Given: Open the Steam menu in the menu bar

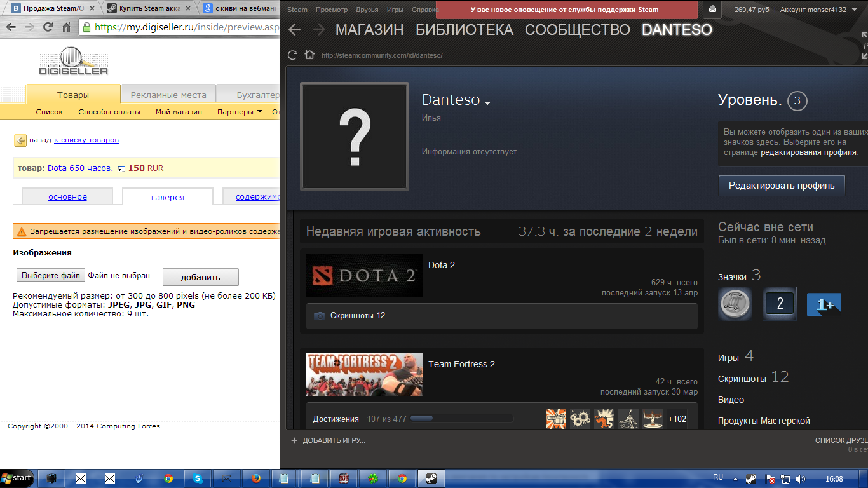Looking at the screenshot, I should tap(297, 10).
